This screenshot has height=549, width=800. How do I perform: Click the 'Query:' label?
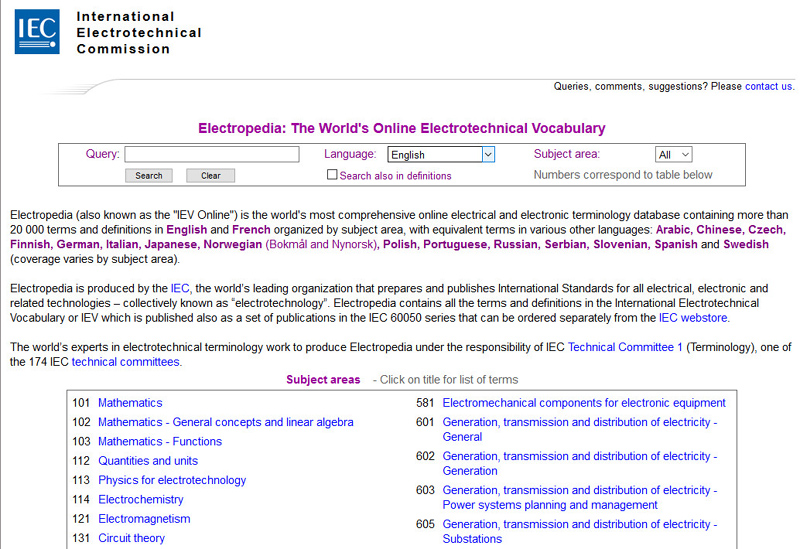(103, 154)
